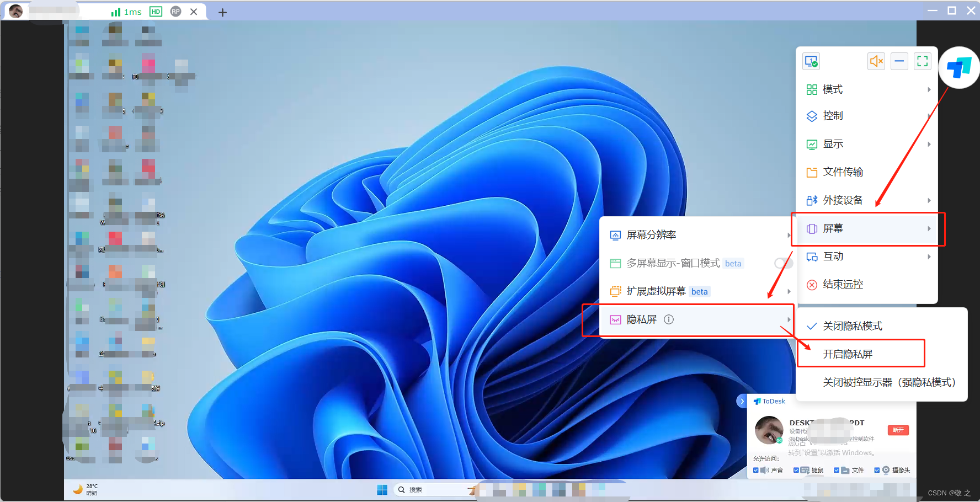Add a new connection tab with plus

[x=222, y=12]
